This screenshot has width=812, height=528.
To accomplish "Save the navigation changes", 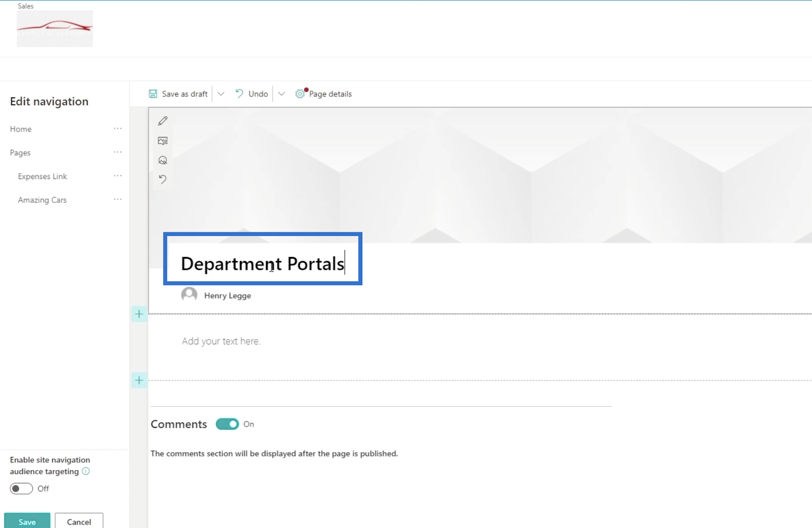I will 27,521.
